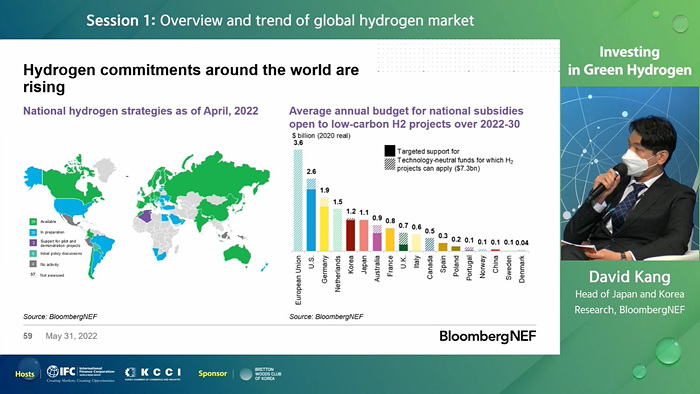Click the green 'Available' legend swatch
700x394 pixels.
pos(33,222)
